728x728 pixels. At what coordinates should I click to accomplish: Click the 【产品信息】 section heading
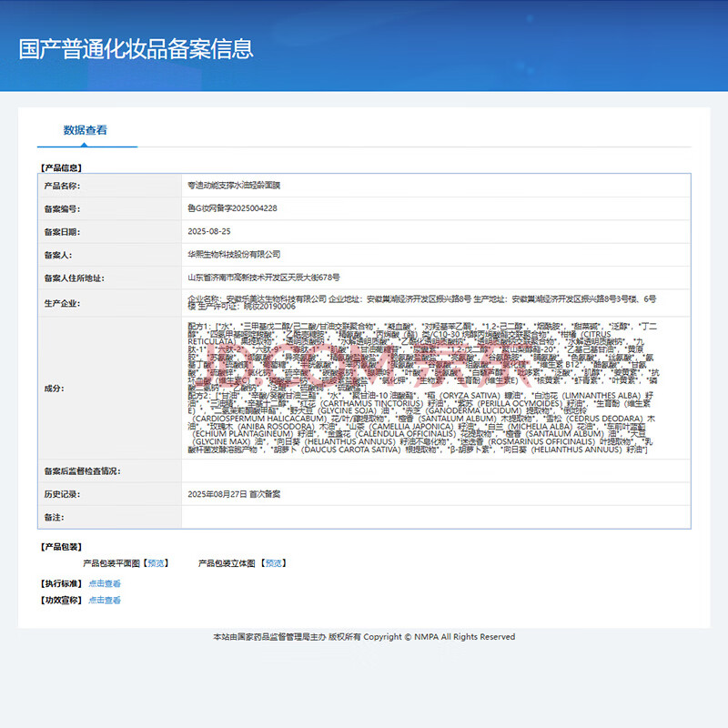tap(61, 168)
